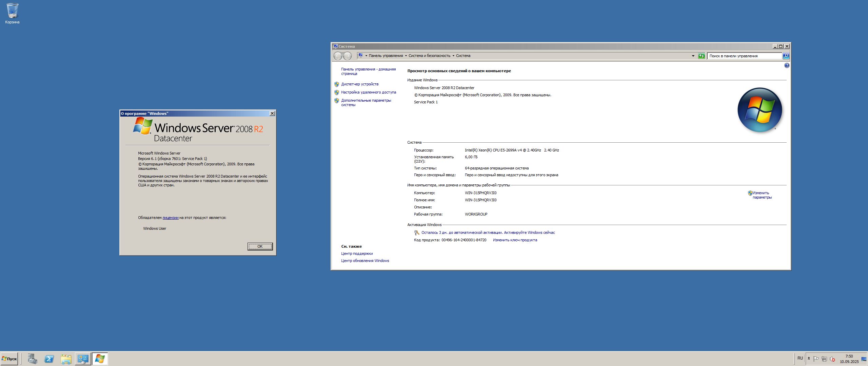
Task: Close the О программе Windows dialog
Action: [x=272, y=114]
